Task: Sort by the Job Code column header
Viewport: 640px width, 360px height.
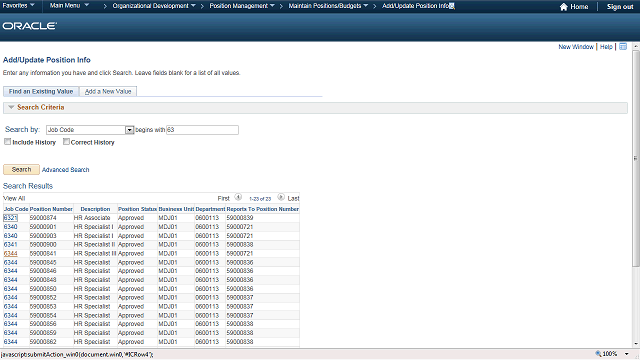Action: coord(16,209)
